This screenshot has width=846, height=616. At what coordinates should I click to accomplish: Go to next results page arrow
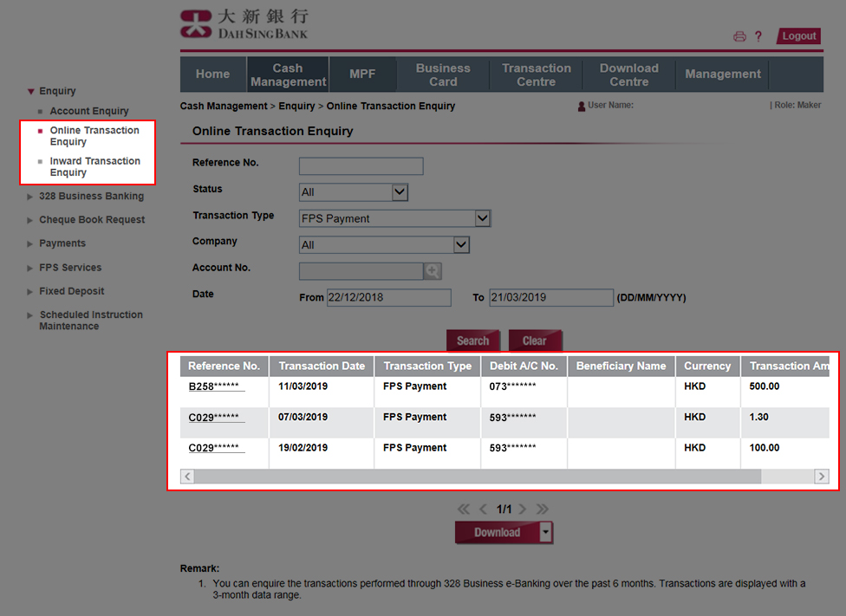tap(523, 509)
